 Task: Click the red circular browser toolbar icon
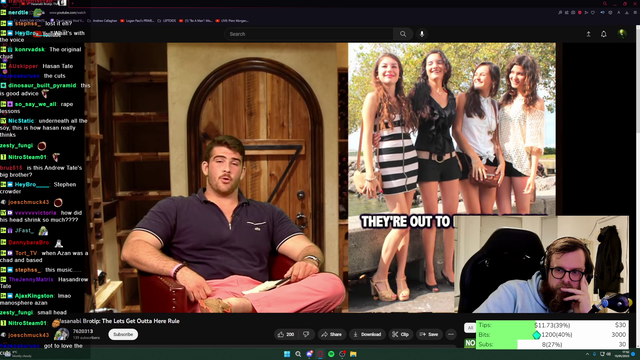(580, 13)
